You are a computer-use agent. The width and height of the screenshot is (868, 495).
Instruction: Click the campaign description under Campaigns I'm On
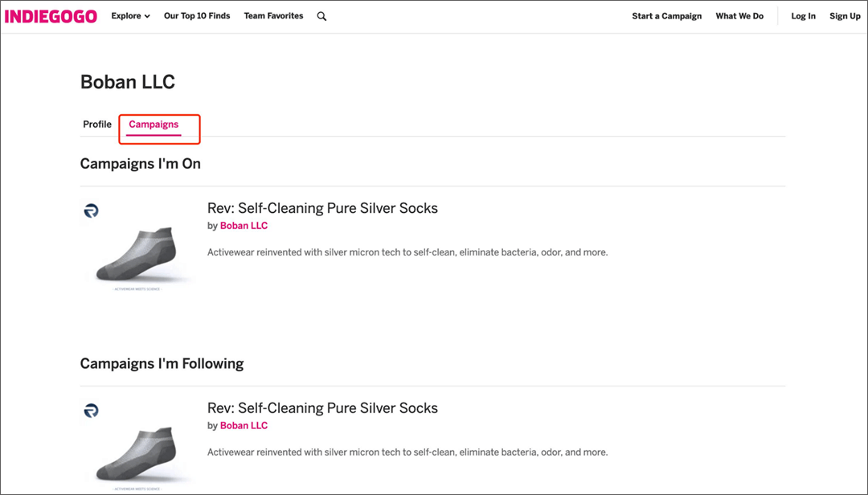407,252
